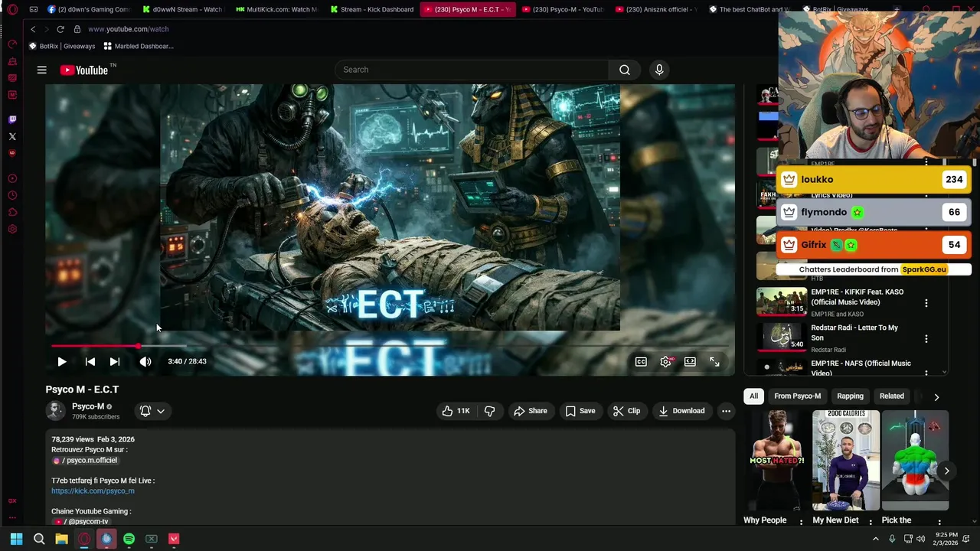Mute the video using the speaker icon

point(145,361)
